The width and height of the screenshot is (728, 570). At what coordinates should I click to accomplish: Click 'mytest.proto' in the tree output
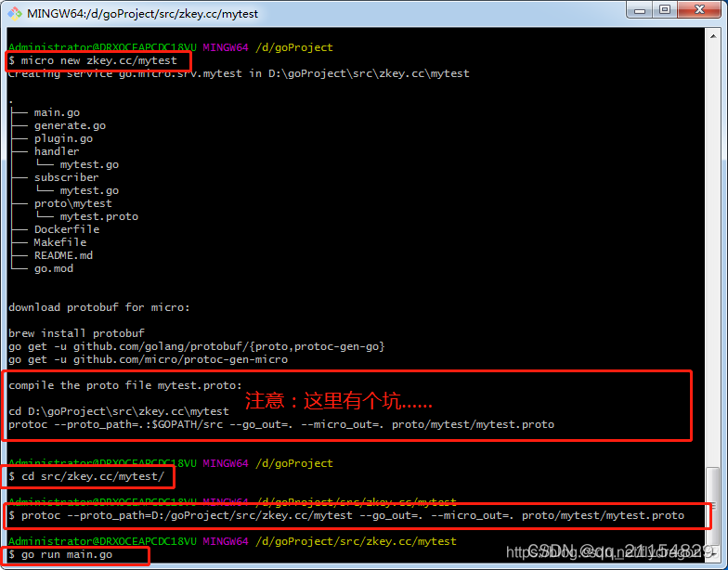click(98, 216)
